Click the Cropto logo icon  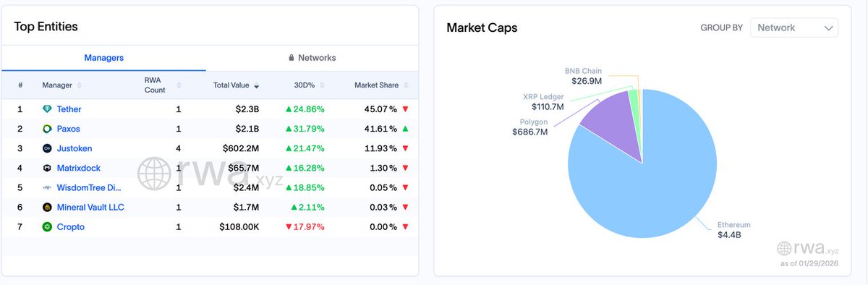coord(47,226)
